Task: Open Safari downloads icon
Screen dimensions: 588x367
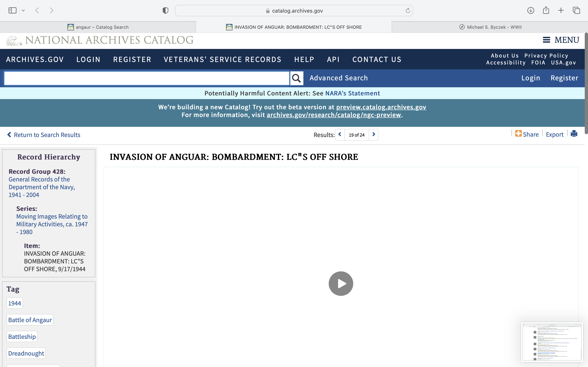Action: 531,10
